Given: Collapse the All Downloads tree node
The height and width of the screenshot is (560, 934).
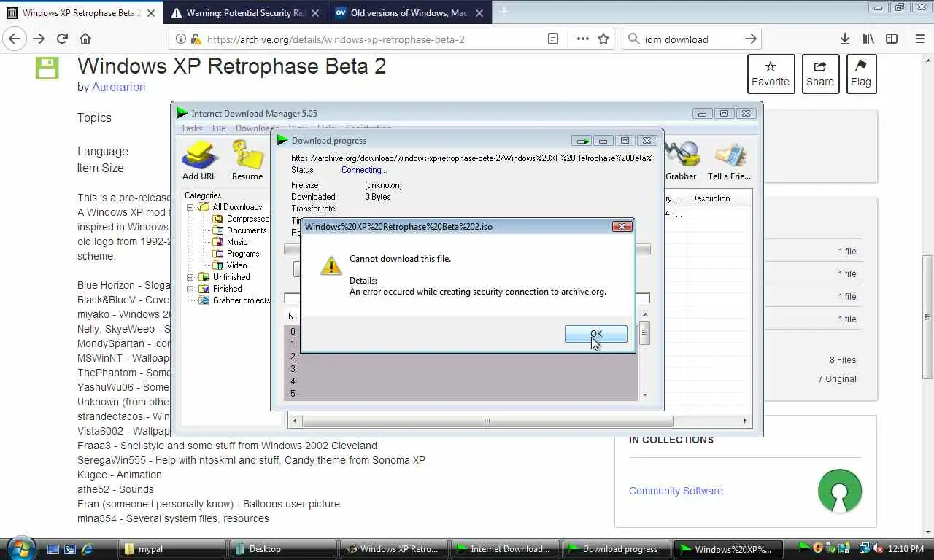Looking at the screenshot, I should pos(190,207).
